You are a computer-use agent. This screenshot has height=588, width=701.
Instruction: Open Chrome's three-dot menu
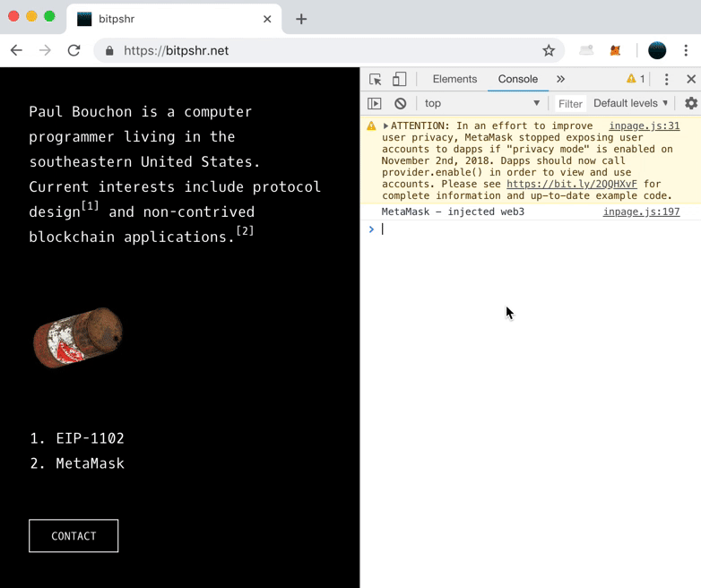[686, 50]
